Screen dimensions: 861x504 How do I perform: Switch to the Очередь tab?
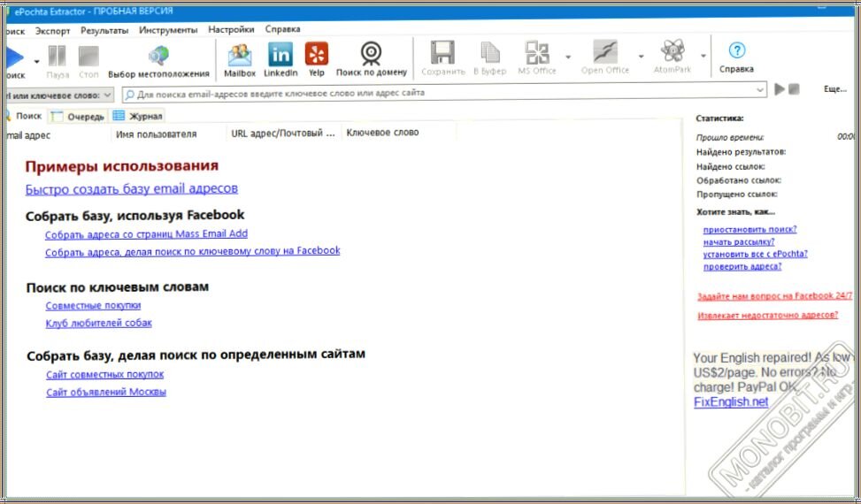[79, 116]
